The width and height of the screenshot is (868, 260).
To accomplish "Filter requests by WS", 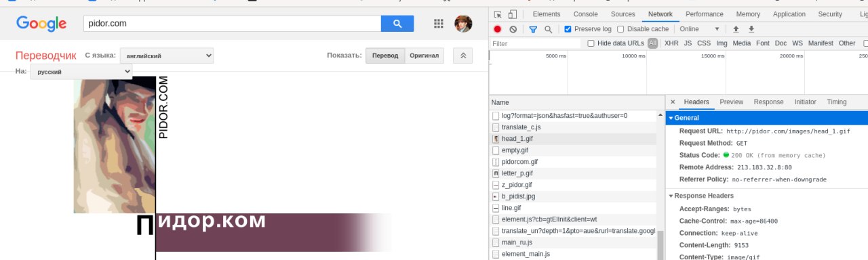I will point(797,43).
